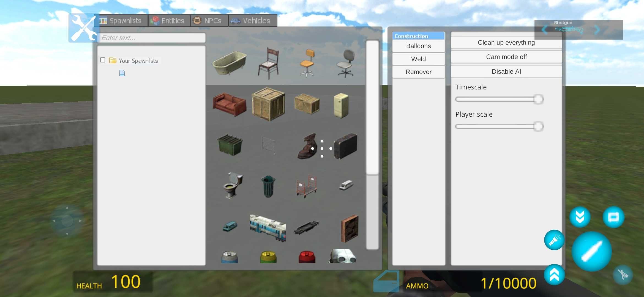Click the search input field
Viewport: 644px width, 297px height.
tap(152, 37)
